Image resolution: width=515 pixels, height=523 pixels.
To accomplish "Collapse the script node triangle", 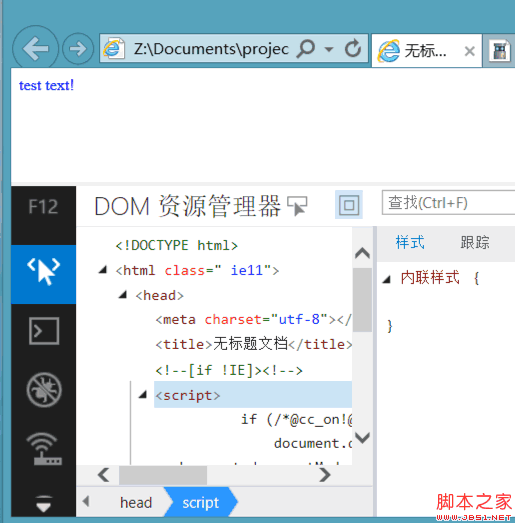I will point(143,395).
